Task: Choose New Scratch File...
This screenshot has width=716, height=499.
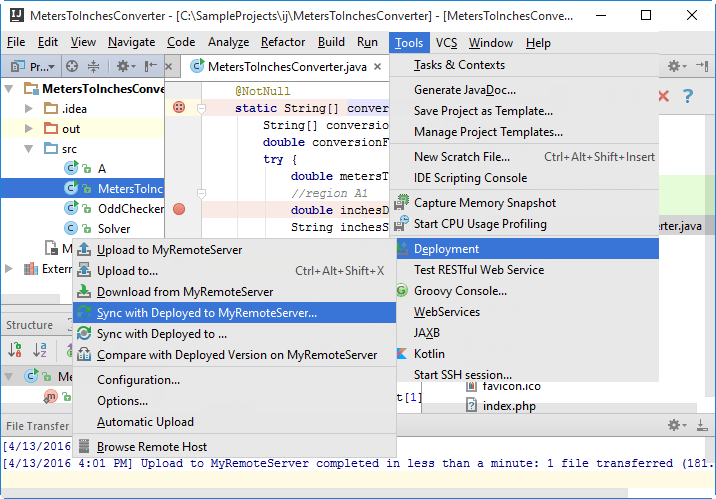Action: pos(524,157)
